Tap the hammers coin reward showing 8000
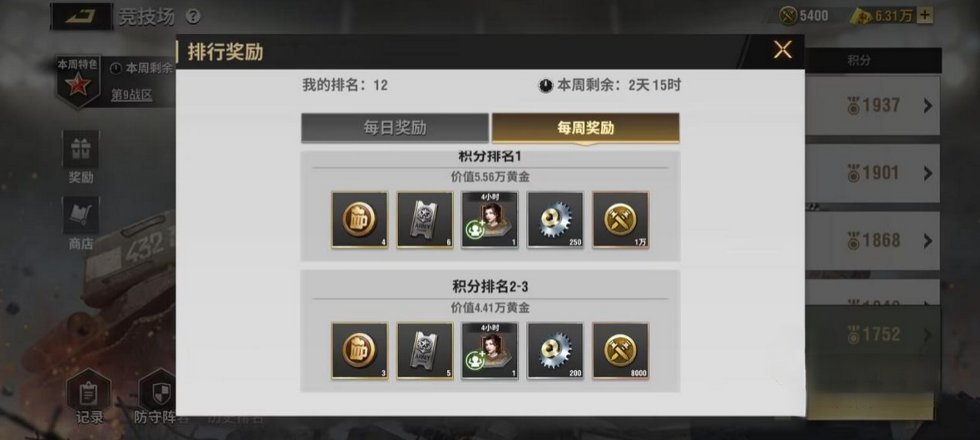This screenshot has height=440, width=980. [x=621, y=351]
